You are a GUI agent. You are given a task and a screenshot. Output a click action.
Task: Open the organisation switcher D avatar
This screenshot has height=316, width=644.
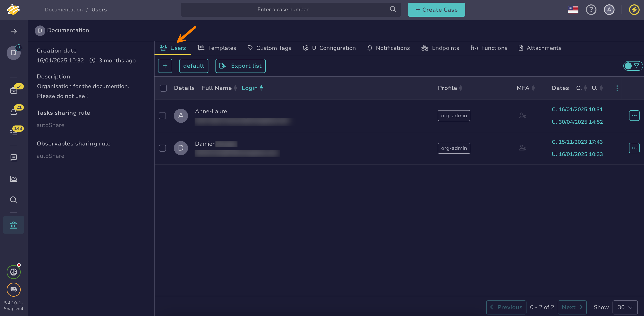pos(13,53)
